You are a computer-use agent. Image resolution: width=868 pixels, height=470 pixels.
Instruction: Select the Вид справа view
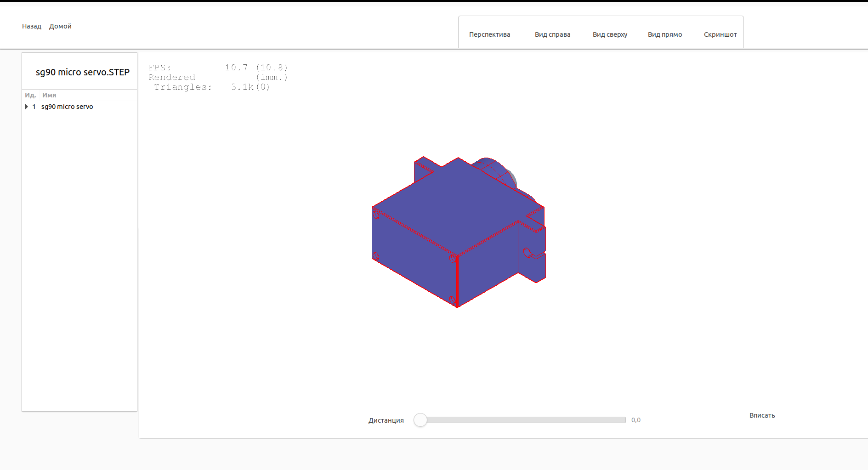click(552, 34)
